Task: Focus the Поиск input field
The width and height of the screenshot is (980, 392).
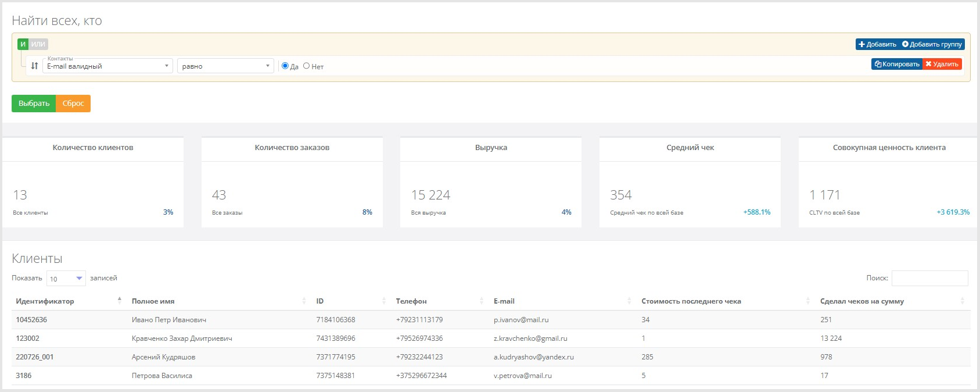Action: coord(930,278)
